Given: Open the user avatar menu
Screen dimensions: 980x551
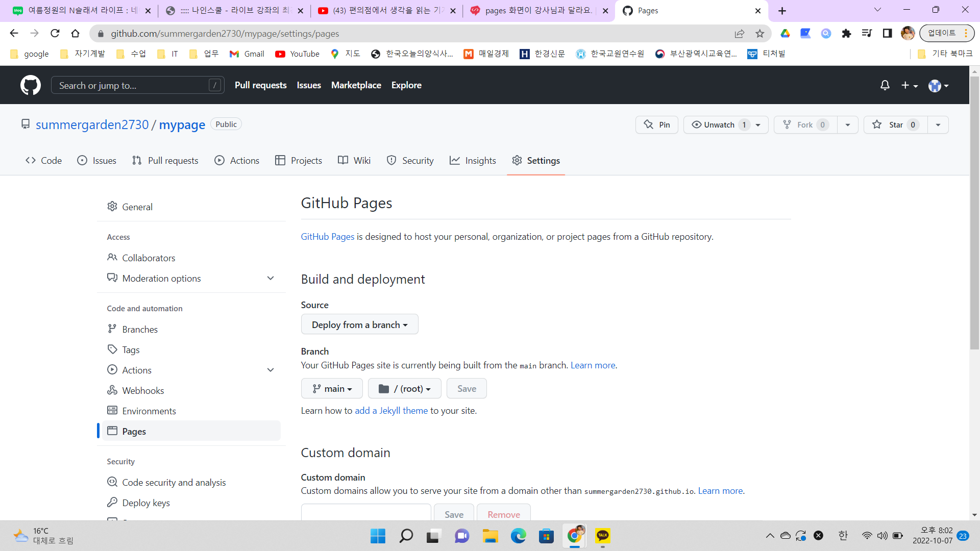Looking at the screenshot, I should pyautogui.click(x=938, y=85).
